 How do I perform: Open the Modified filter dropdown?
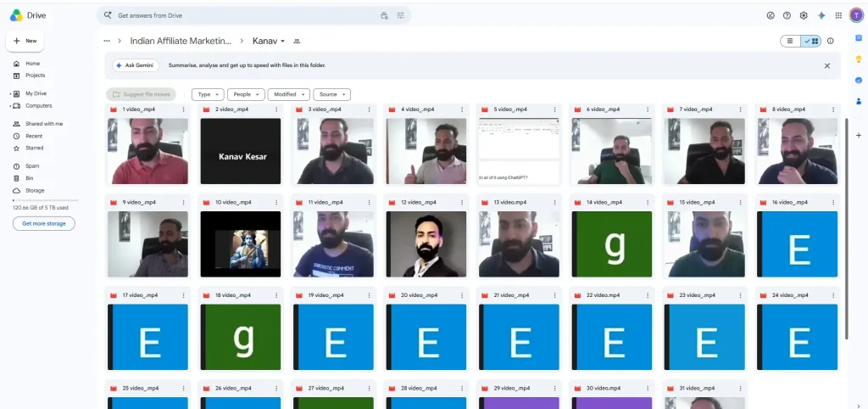coord(288,95)
